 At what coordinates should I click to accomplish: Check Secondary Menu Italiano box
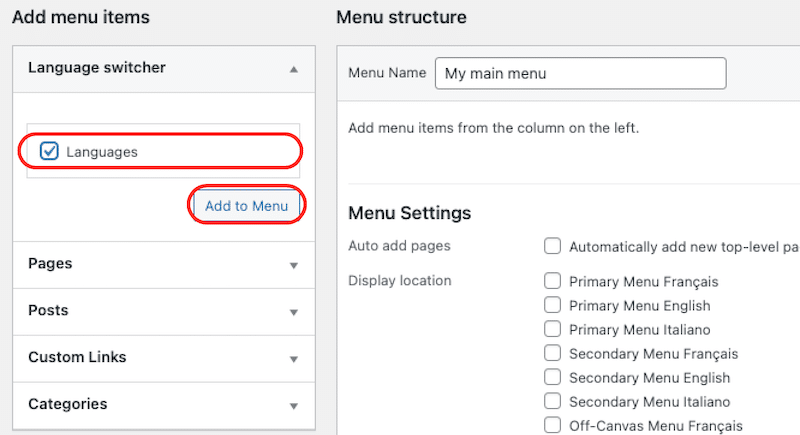tap(552, 401)
